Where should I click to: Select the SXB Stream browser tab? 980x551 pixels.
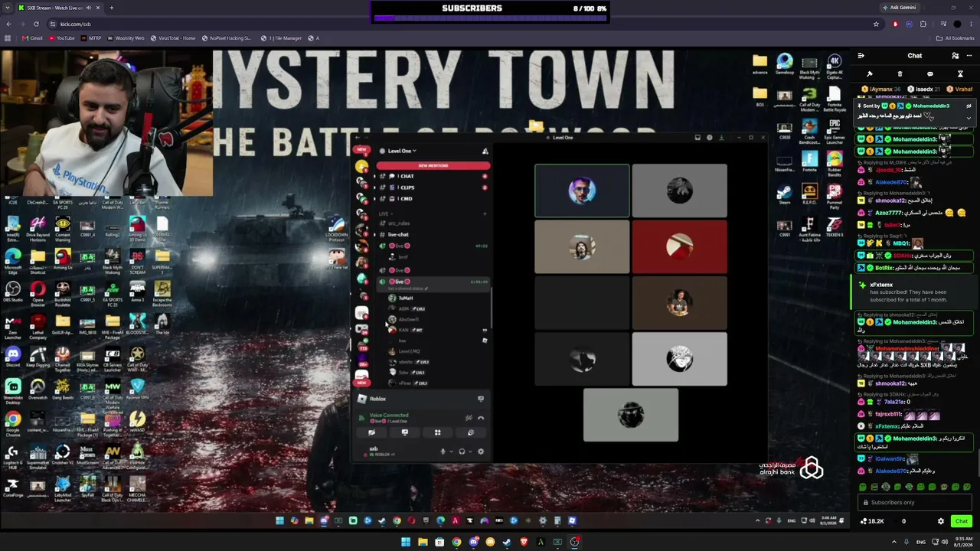tap(60, 8)
